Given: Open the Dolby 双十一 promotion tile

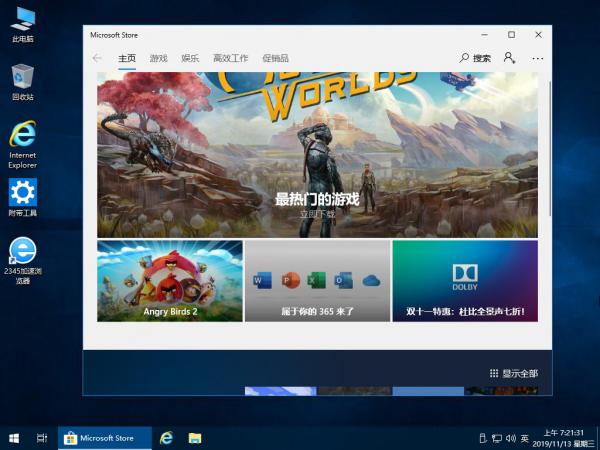Looking at the screenshot, I should coord(465,281).
